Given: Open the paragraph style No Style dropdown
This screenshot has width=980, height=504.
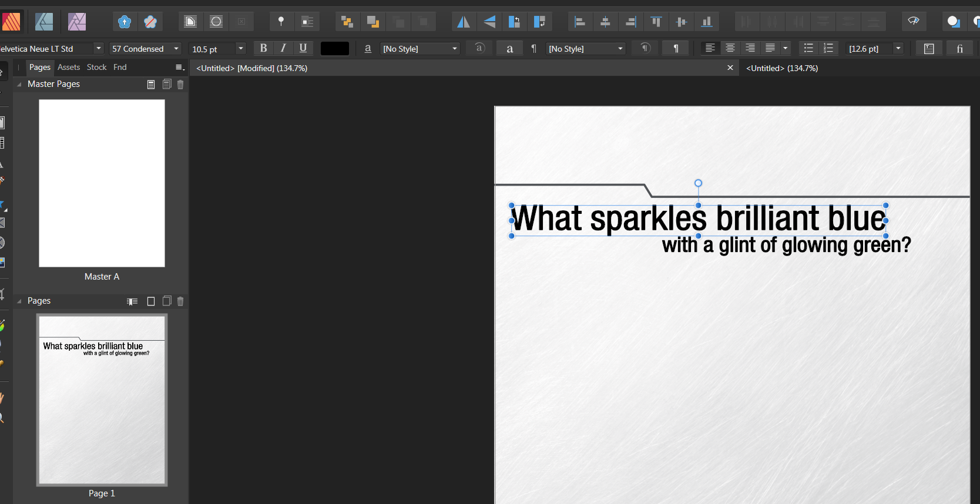Looking at the screenshot, I should 620,49.
